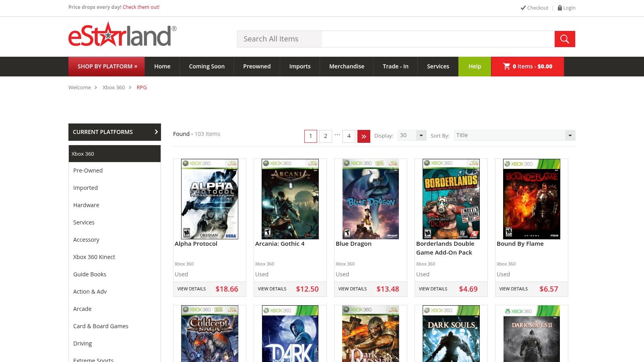This screenshot has height=362, width=644.
Task: Open the Trade - In menu item
Action: (x=396, y=66)
